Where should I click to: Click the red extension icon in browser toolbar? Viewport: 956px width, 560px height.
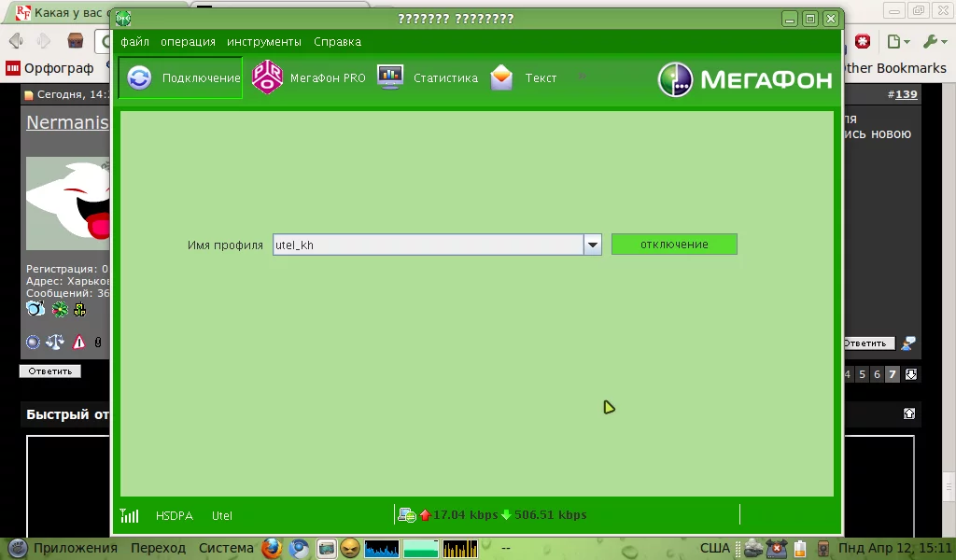click(x=862, y=41)
